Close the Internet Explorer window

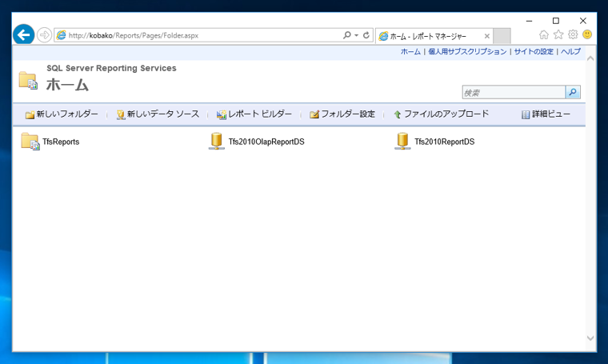pos(582,21)
